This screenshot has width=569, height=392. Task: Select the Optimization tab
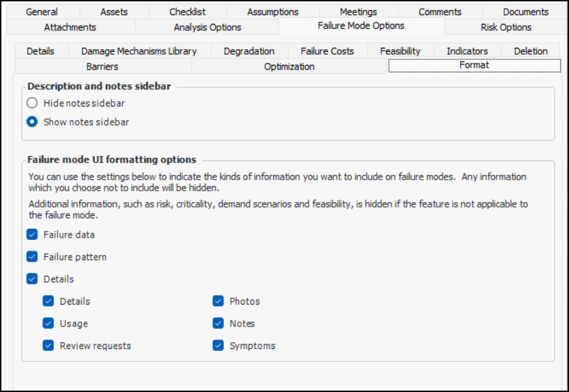289,66
